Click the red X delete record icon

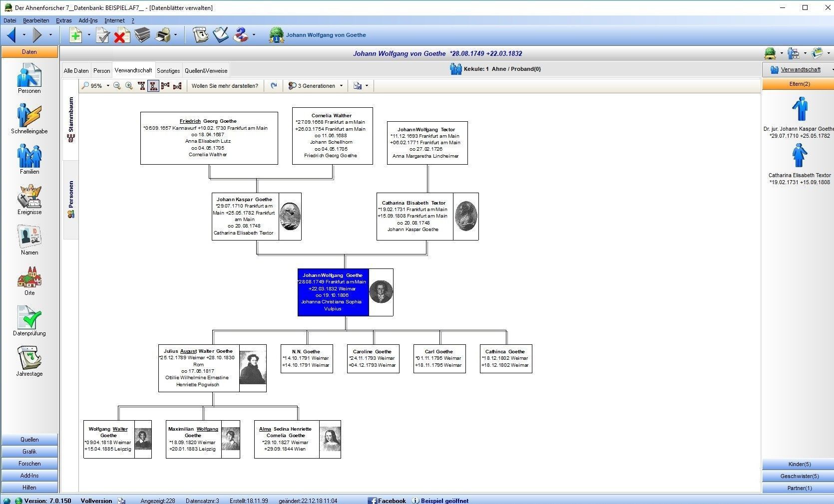click(x=121, y=35)
